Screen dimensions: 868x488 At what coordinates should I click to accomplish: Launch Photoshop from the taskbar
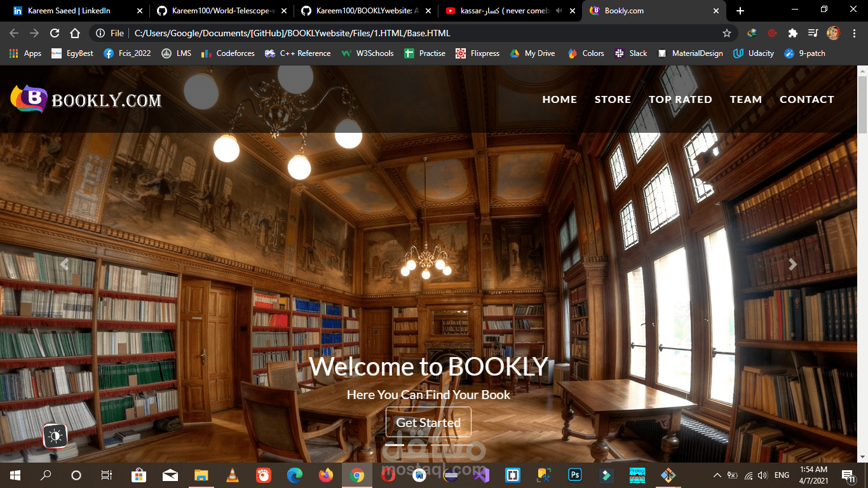(x=574, y=475)
